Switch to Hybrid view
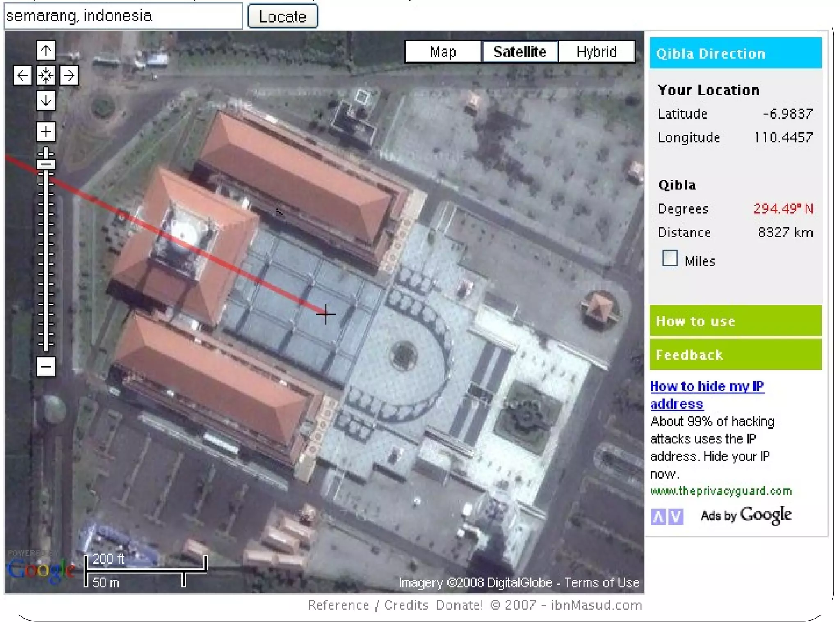 tap(596, 52)
